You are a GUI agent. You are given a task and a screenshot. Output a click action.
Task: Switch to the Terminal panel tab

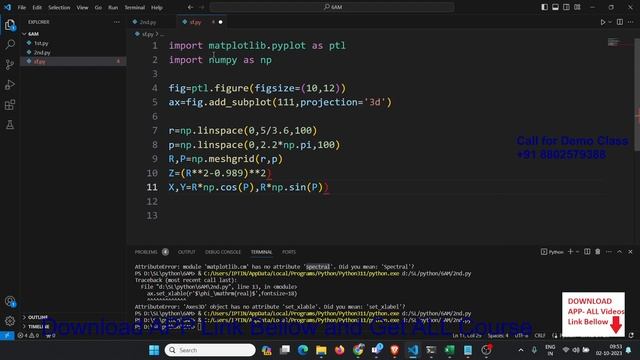point(261,252)
